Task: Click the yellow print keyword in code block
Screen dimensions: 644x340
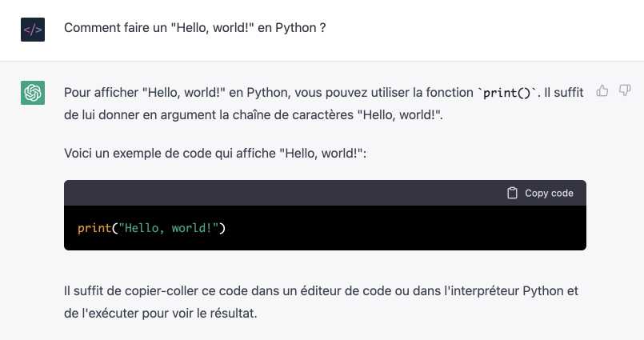Action: (x=94, y=228)
